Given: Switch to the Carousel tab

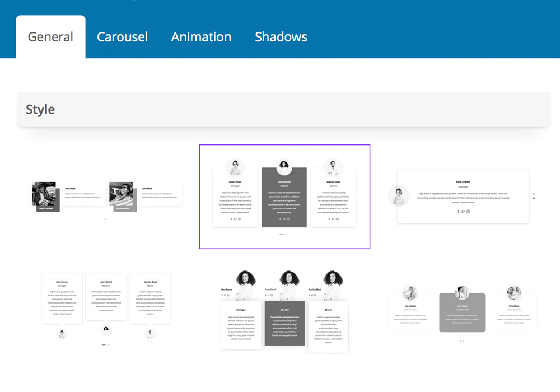Looking at the screenshot, I should pos(122,37).
